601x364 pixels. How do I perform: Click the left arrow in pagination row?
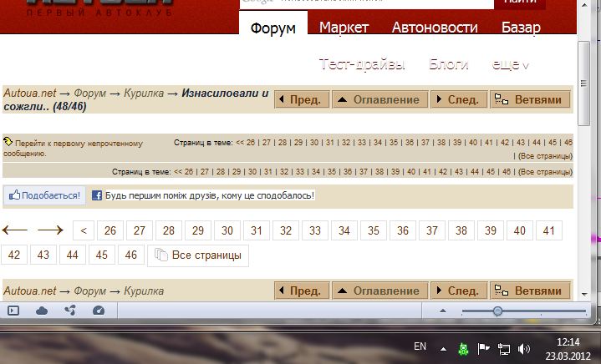pos(15,230)
